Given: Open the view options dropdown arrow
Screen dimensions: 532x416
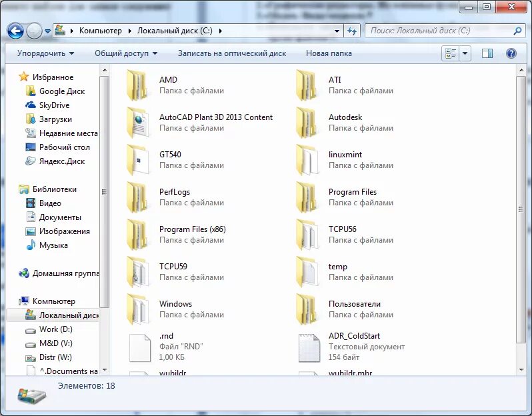Looking at the screenshot, I should tap(465, 53).
